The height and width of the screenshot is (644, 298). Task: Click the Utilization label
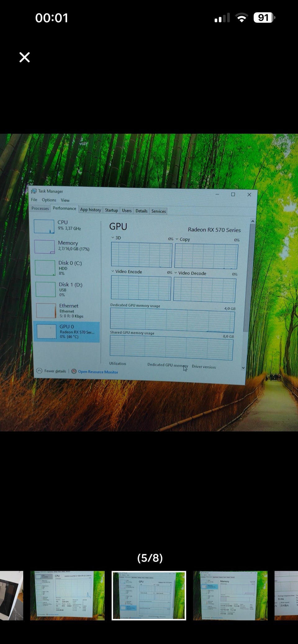point(118,363)
